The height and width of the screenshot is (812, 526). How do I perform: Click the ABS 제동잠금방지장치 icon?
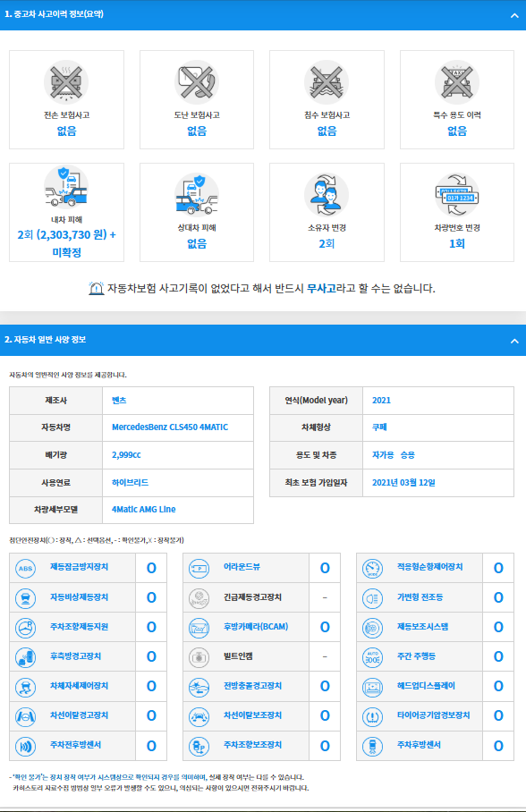tap(25, 568)
